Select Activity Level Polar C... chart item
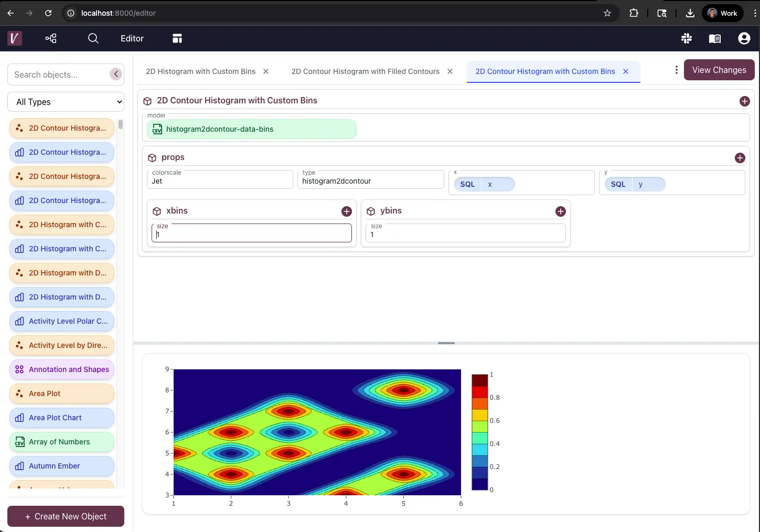 point(62,321)
